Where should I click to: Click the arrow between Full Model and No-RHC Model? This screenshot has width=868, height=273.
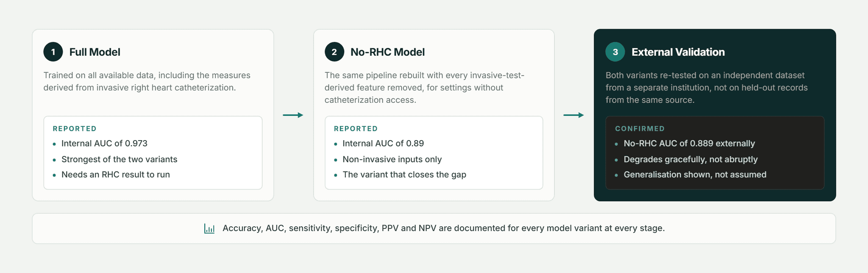click(293, 115)
